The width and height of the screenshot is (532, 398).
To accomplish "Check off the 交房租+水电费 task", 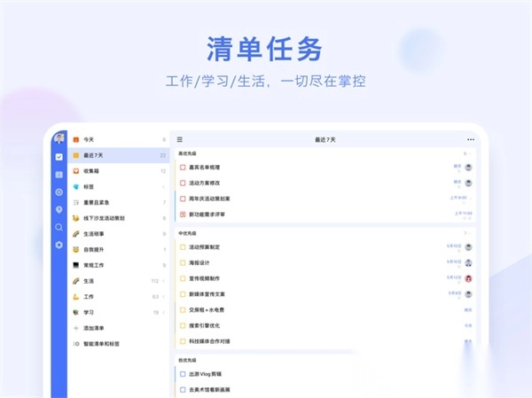I will tap(183, 309).
